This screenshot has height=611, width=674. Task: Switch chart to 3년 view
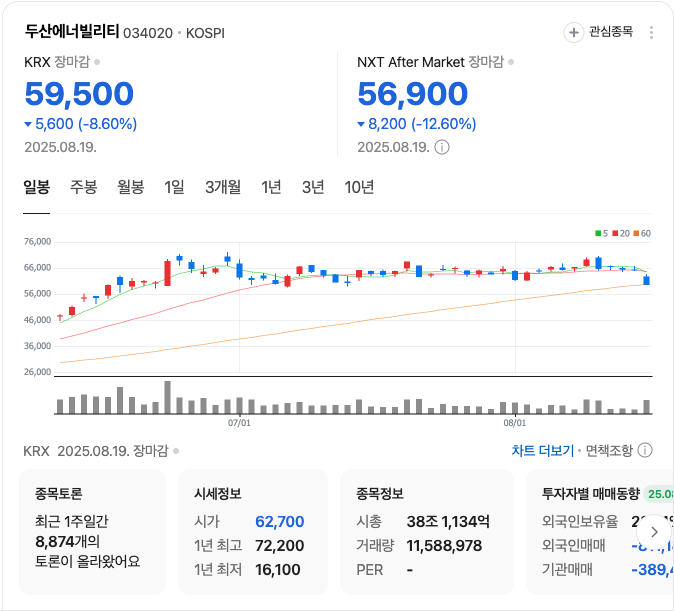[312, 187]
